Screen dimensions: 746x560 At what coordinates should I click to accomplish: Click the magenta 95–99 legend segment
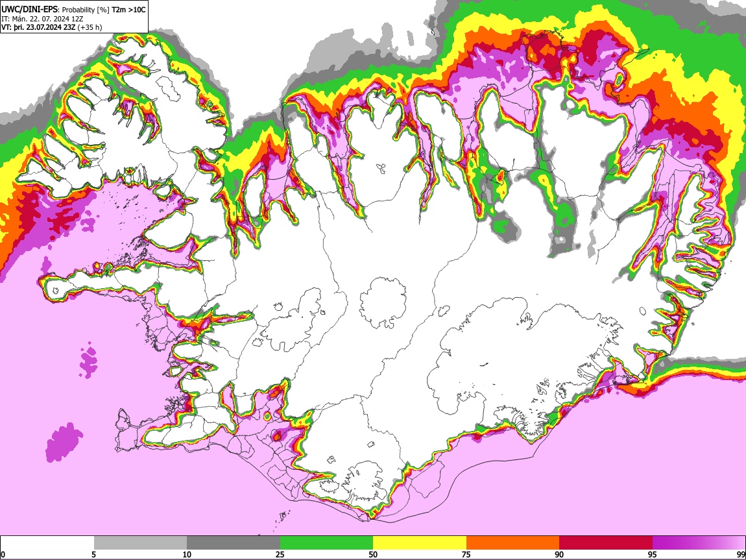point(699,543)
